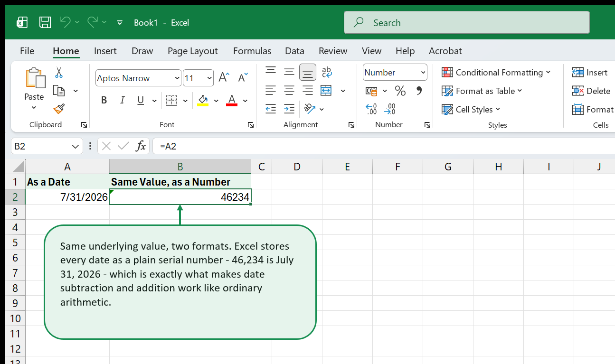Image resolution: width=615 pixels, height=364 pixels.
Task: Expand the Format as Table menu
Action: point(482,91)
